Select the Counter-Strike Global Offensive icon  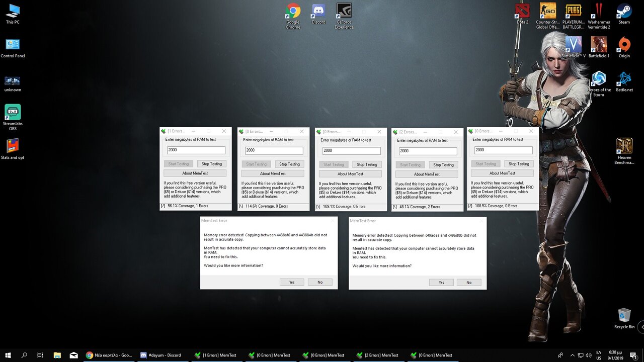tap(548, 16)
